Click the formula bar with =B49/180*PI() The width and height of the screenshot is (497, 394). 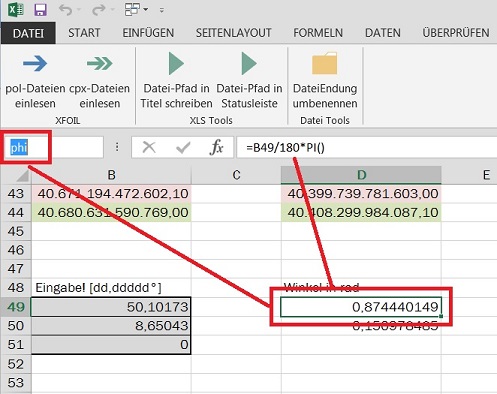[366, 147]
